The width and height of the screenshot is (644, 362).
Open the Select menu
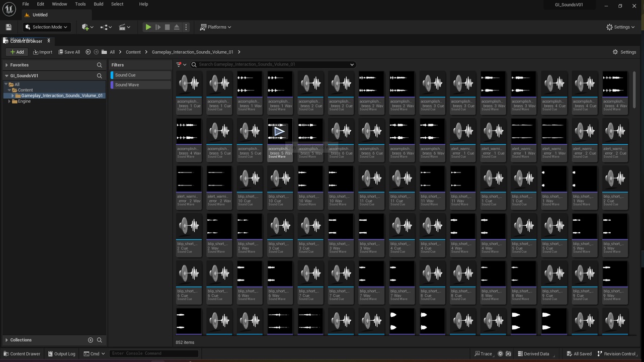(x=117, y=4)
